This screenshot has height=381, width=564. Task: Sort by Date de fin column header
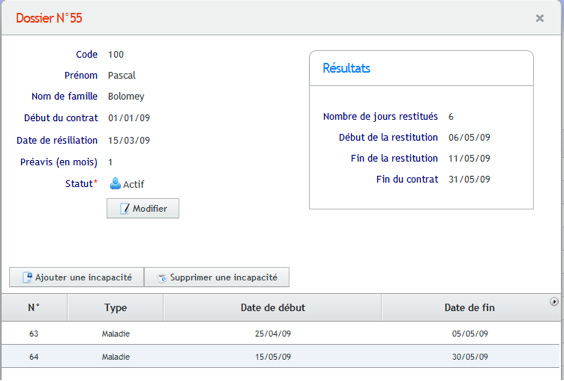click(x=469, y=308)
